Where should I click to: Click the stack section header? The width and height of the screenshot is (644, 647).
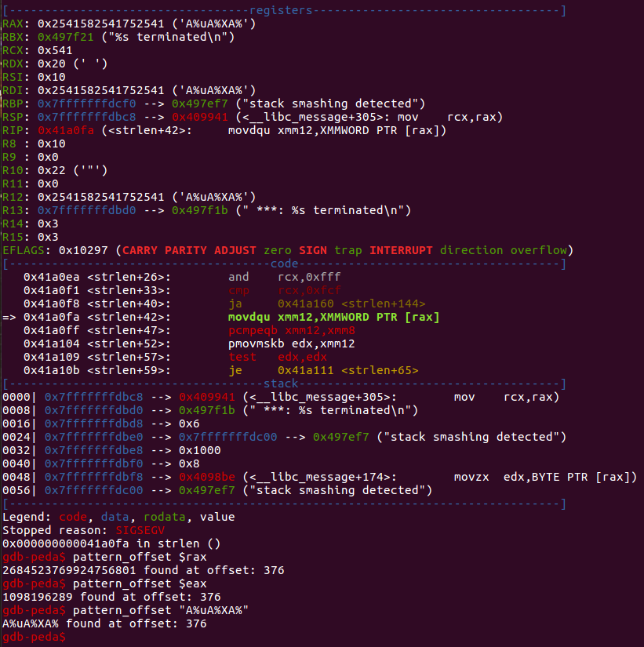[282, 383]
